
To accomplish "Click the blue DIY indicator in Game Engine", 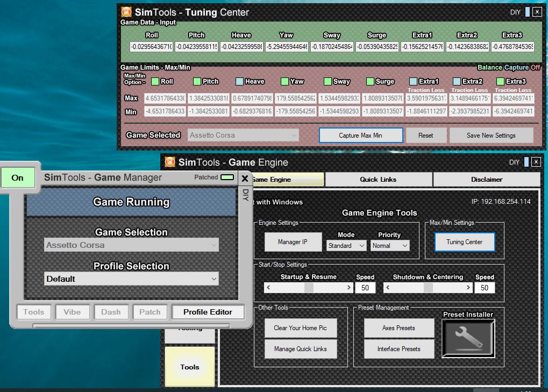I will click(x=526, y=162).
